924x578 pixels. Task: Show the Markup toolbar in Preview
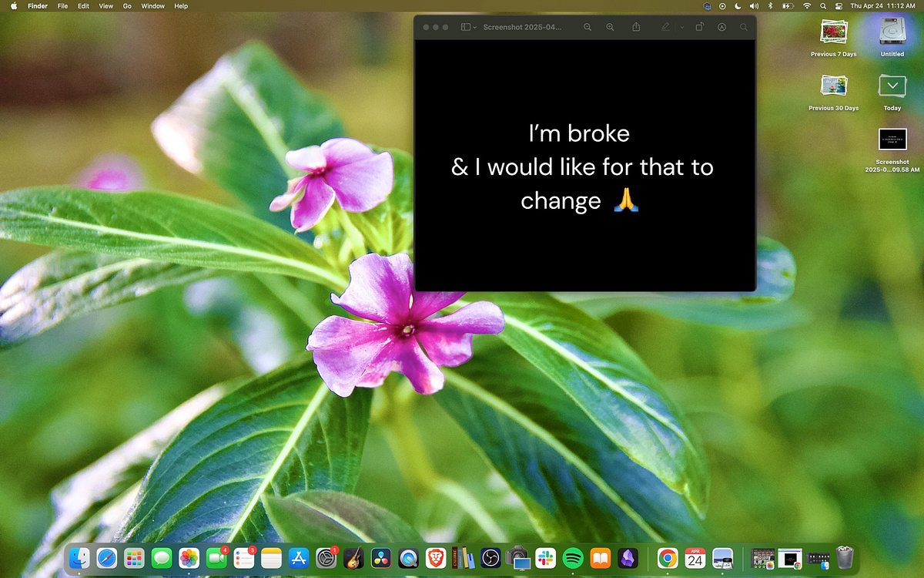point(722,27)
